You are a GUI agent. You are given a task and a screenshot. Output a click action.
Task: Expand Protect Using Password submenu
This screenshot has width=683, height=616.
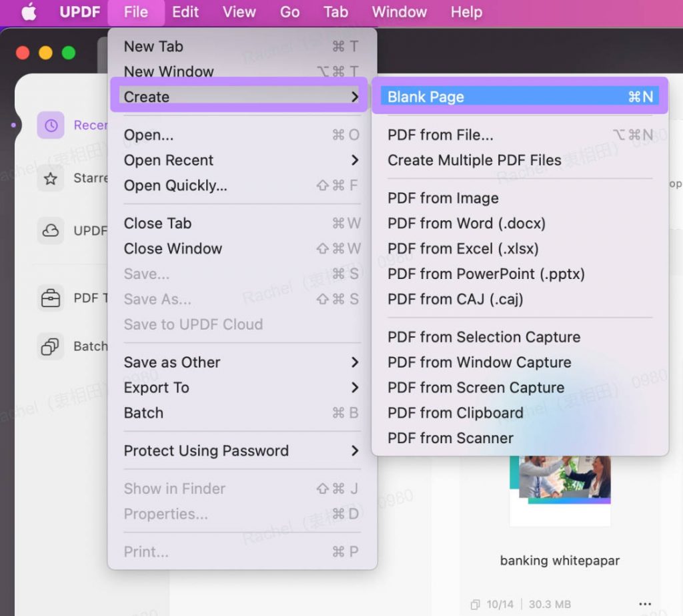tap(242, 450)
